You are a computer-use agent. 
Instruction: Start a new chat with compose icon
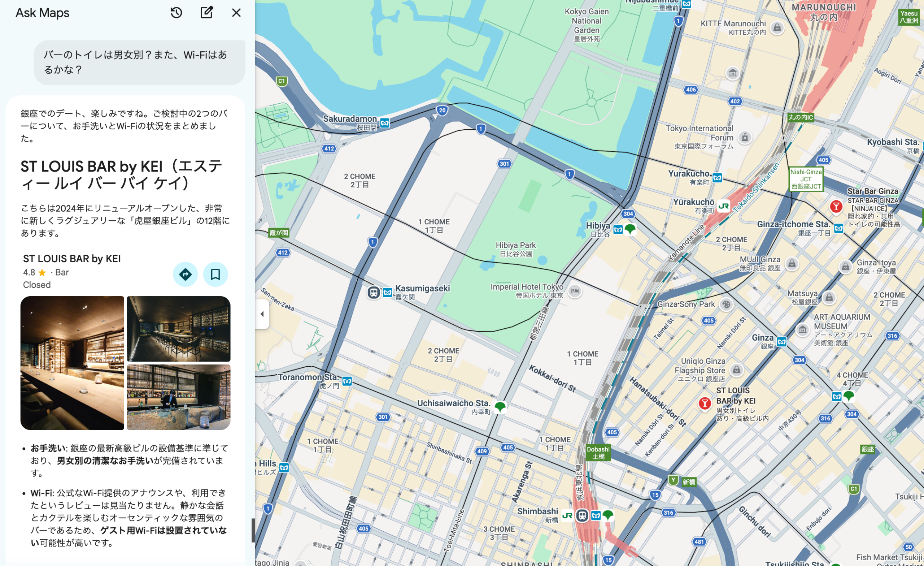click(206, 13)
